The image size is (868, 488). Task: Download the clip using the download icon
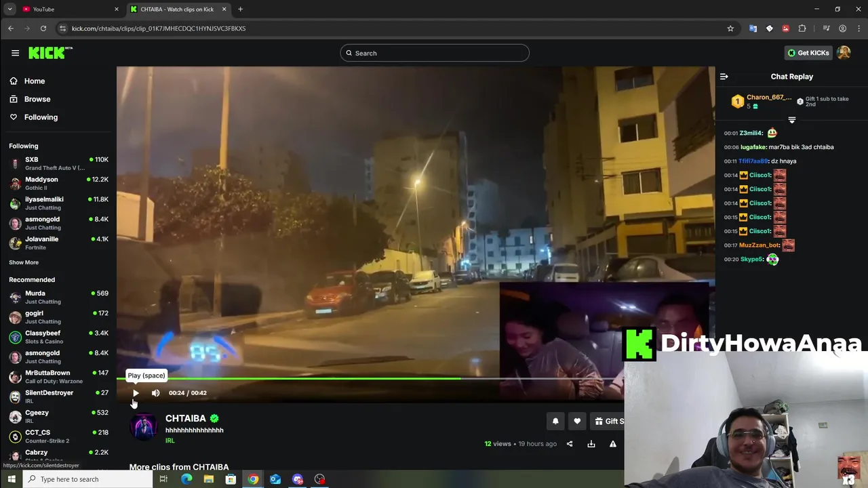[591, 444]
